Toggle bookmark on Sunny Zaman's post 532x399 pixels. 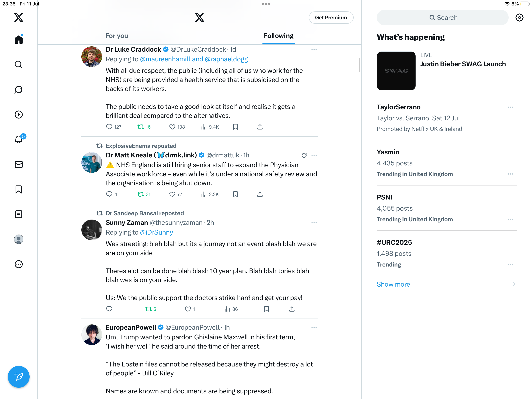pos(266,309)
